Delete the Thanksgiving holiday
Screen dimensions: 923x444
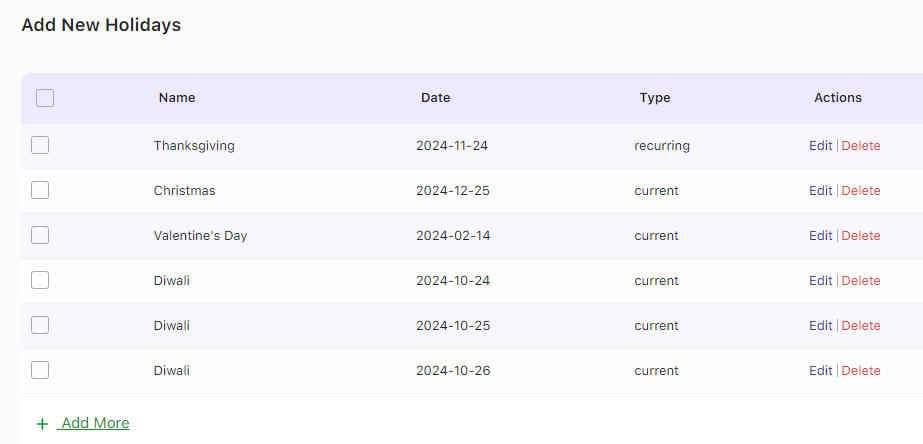861,146
